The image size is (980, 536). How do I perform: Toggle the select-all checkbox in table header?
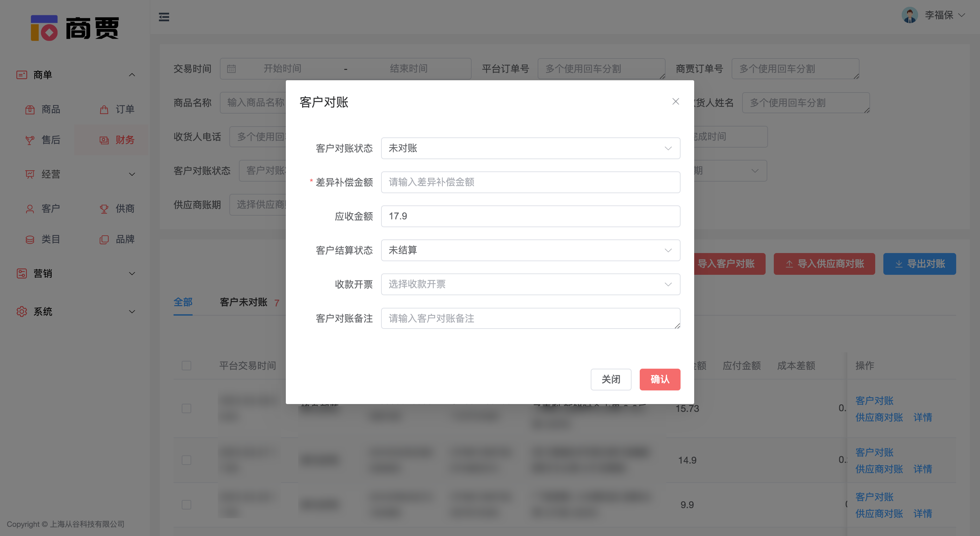(186, 365)
